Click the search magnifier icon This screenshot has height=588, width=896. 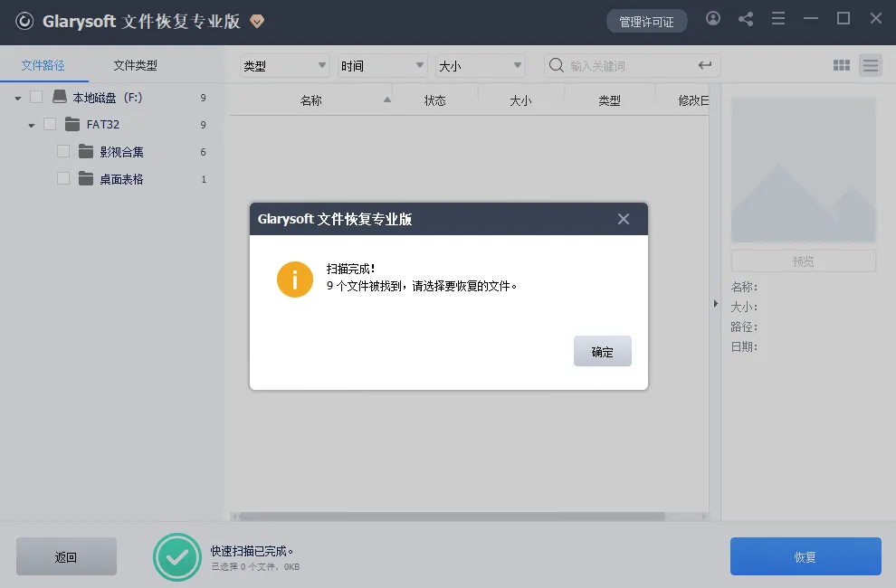point(556,66)
